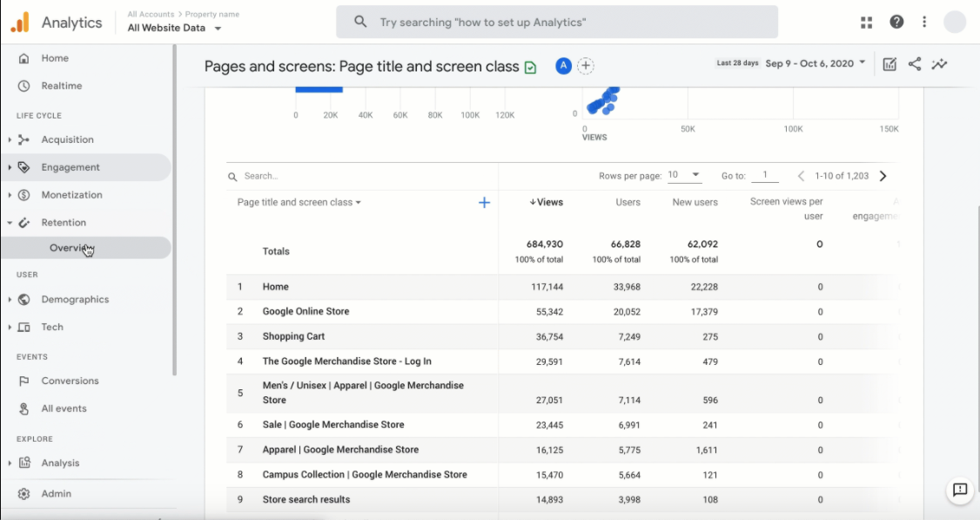Open the Conversions menu item
The width and height of the screenshot is (980, 520).
(70, 381)
